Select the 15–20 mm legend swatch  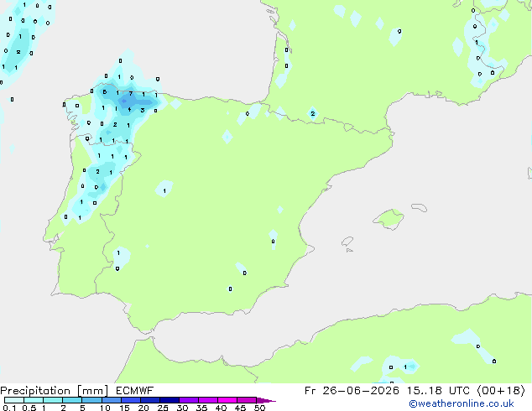131,400
